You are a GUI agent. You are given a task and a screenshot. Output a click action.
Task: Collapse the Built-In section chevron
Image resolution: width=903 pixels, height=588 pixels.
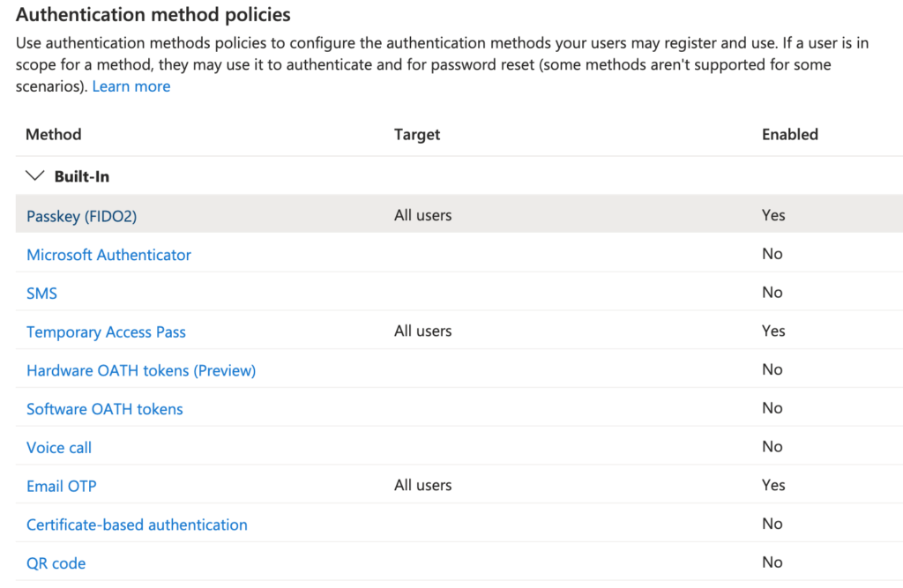[35, 176]
